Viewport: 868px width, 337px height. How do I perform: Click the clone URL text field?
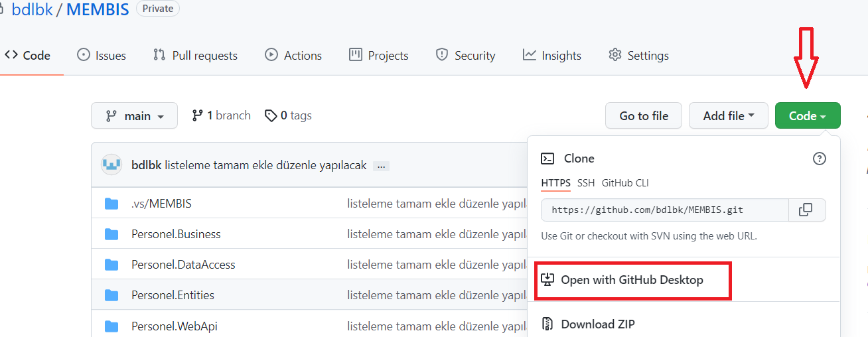665,210
